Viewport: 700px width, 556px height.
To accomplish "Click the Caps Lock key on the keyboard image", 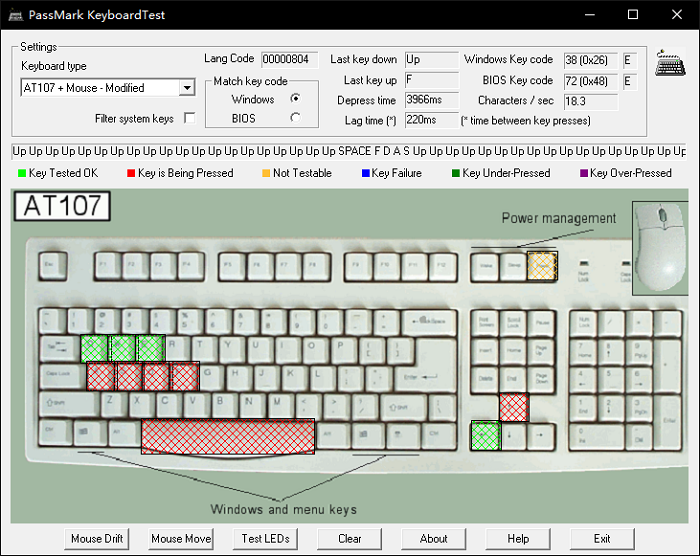I will [62, 377].
